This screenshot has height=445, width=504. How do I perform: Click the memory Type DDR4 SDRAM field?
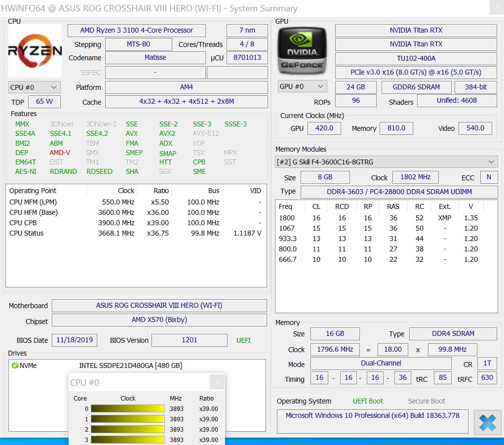click(x=453, y=334)
